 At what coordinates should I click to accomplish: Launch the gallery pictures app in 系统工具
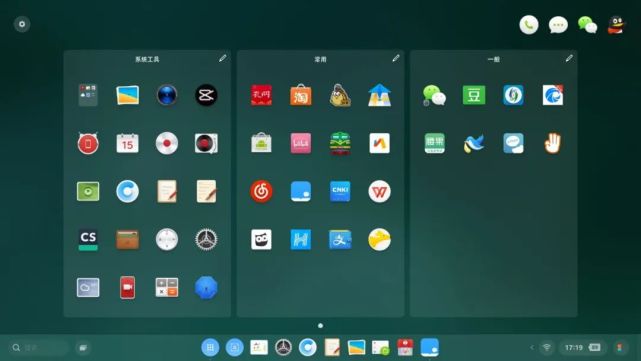(128, 95)
